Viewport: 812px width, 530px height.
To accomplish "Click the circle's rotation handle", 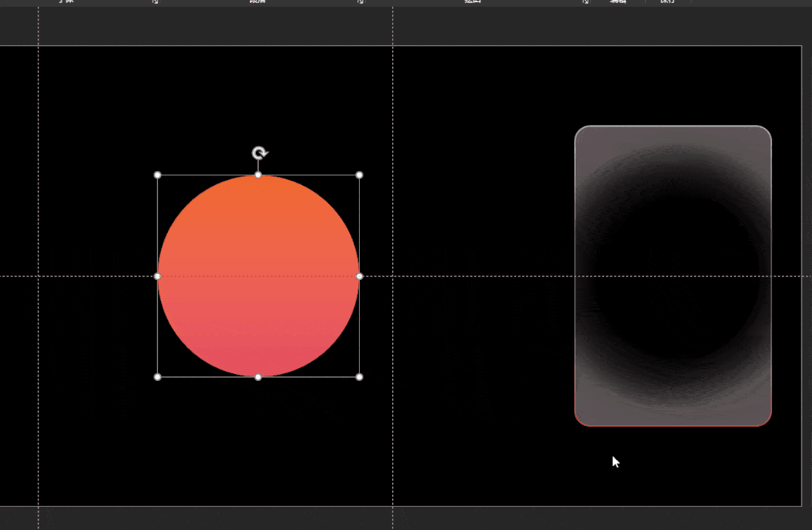I will click(260, 153).
